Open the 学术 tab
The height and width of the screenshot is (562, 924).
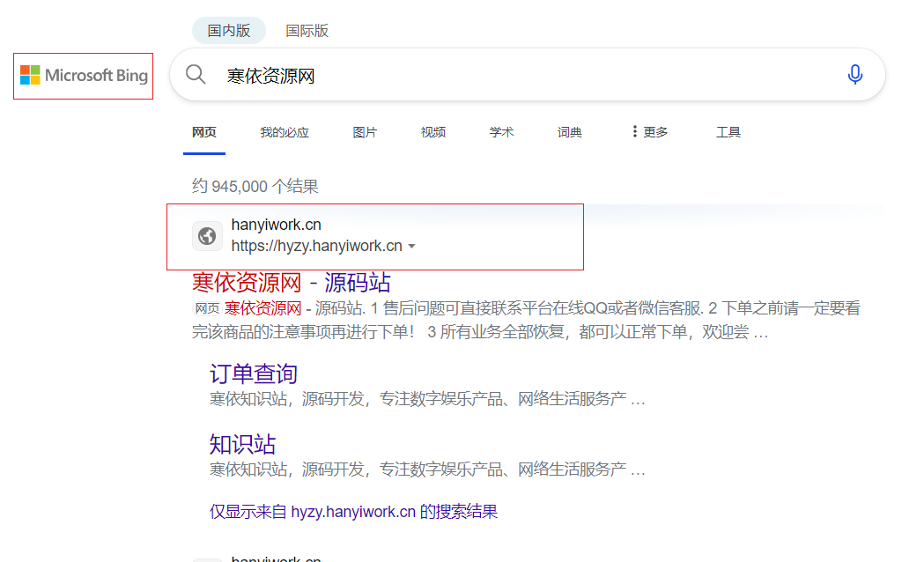(x=501, y=132)
